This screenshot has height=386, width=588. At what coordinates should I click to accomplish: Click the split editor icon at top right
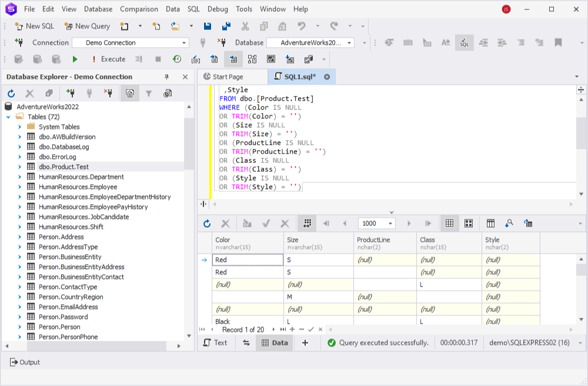click(x=581, y=89)
